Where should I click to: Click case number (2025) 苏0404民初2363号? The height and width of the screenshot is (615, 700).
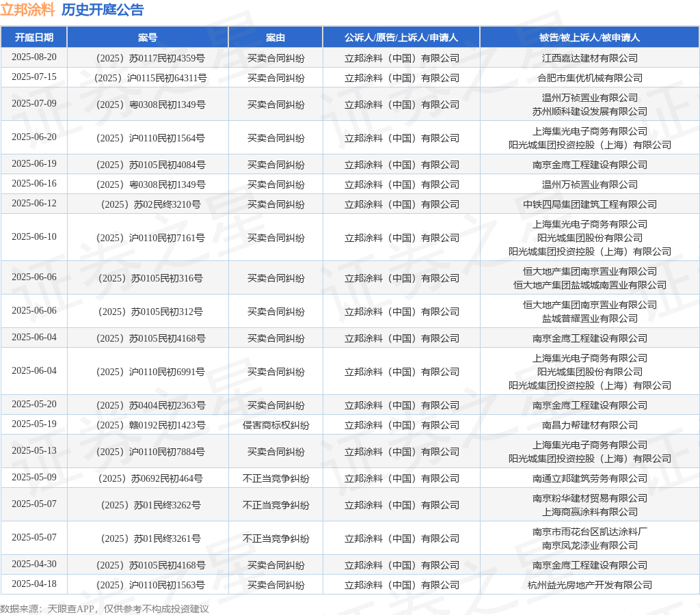[150, 405]
